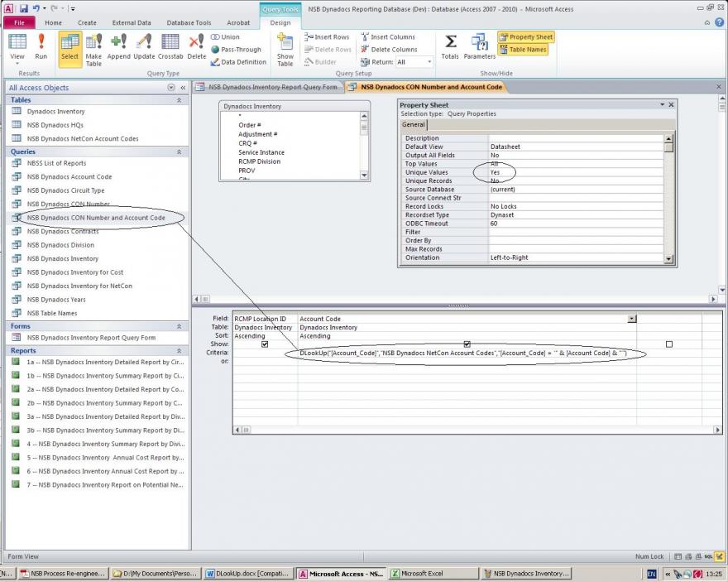Check the Show box in empty third column
728x582 pixels.
pyautogui.click(x=669, y=344)
